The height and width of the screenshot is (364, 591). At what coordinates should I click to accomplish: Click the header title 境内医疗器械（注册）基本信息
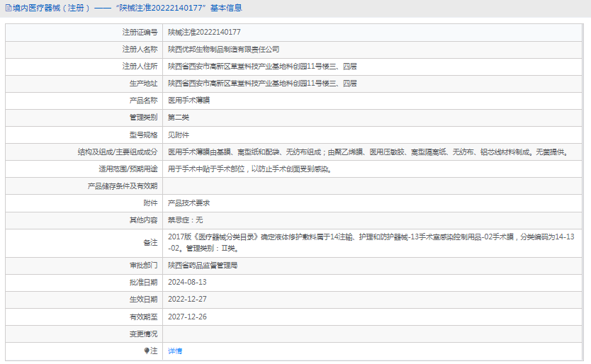coord(127,8)
